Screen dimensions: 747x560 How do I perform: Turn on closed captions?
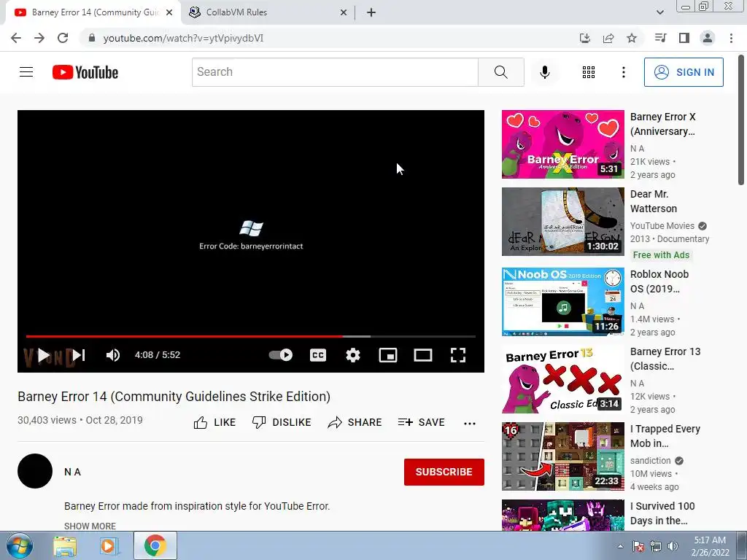318,355
